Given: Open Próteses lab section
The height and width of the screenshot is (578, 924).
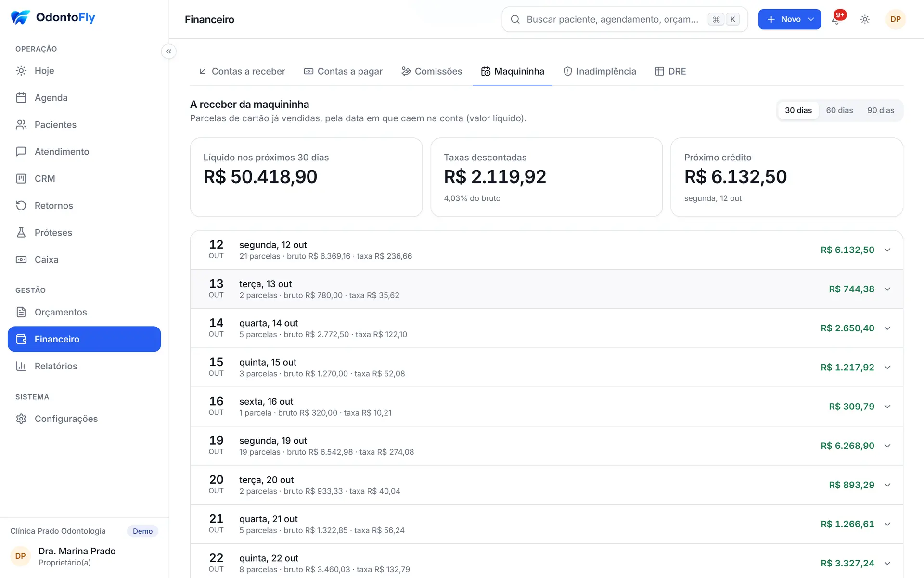Looking at the screenshot, I should (x=84, y=233).
